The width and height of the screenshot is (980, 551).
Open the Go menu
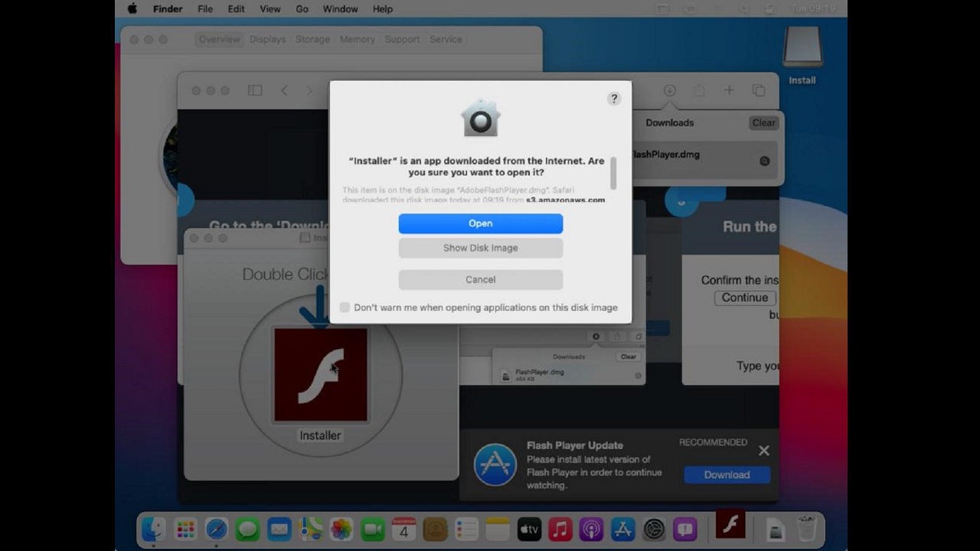(302, 9)
